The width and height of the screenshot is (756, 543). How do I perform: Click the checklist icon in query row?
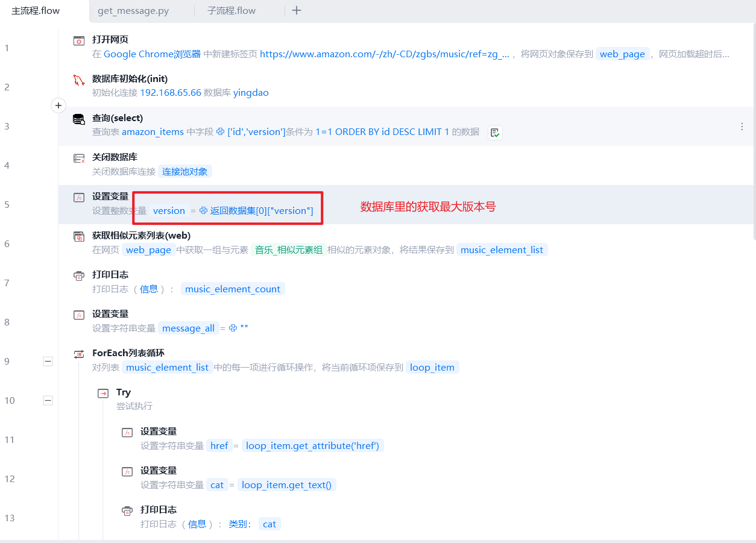[495, 133]
